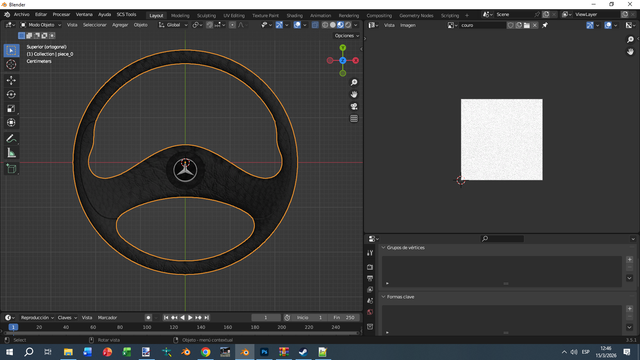Open the Claves dropdown in timeline
Screen dimensions: 640x360
67,318
